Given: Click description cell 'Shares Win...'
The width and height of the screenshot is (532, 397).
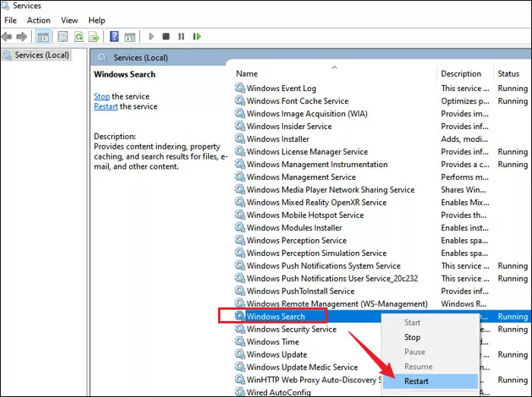Looking at the screenshot, I should click(463, 190).
